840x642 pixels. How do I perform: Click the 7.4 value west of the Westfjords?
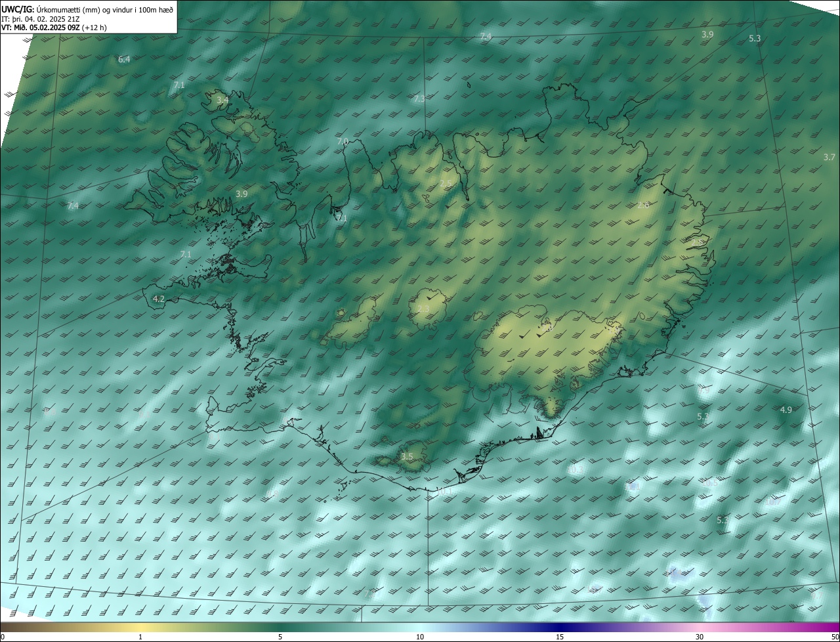73,206
